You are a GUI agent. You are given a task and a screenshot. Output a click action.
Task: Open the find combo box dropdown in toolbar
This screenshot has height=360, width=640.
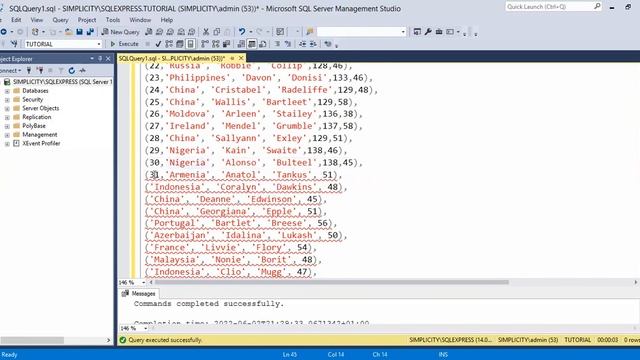pyautogui.click(x=403, y=32)
